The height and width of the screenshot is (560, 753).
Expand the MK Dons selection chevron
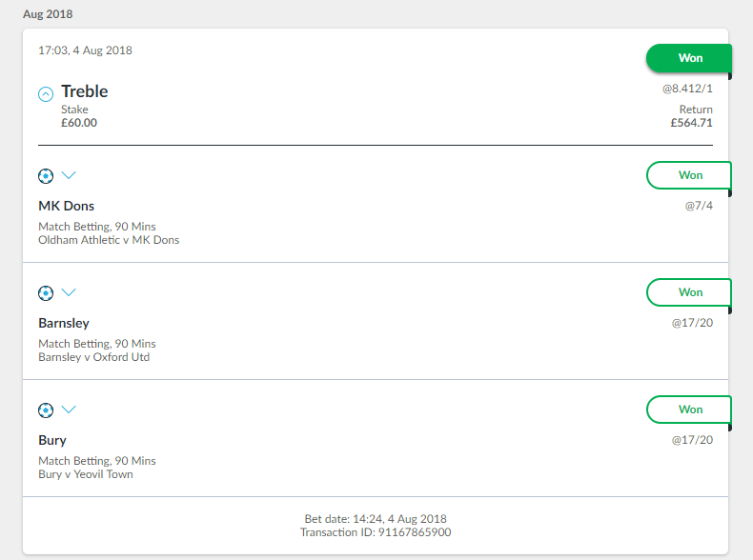[69, 175]
